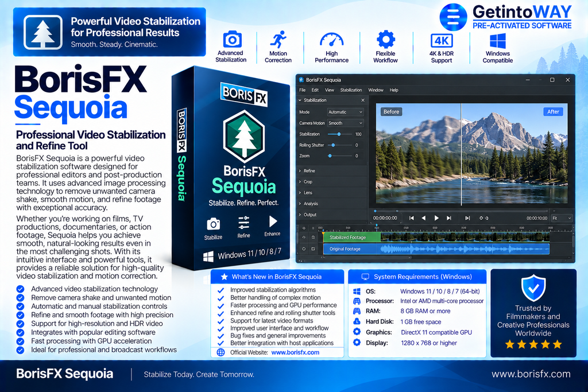Image resolution: width=588 pixels, height=392 pixels.
Task: Click the Stabilize camera icon on product box
Action: coord(214,224)
